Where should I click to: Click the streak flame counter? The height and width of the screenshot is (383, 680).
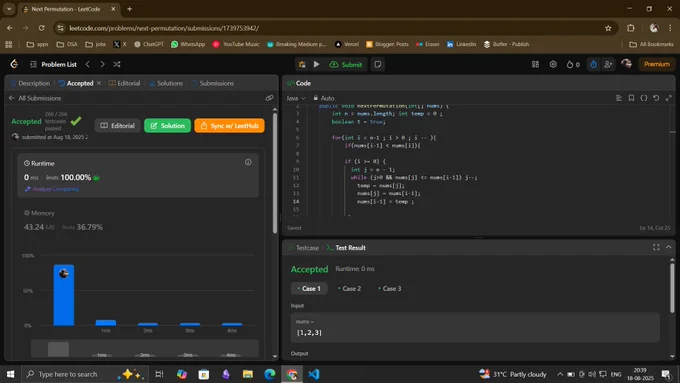coord(573,64)
